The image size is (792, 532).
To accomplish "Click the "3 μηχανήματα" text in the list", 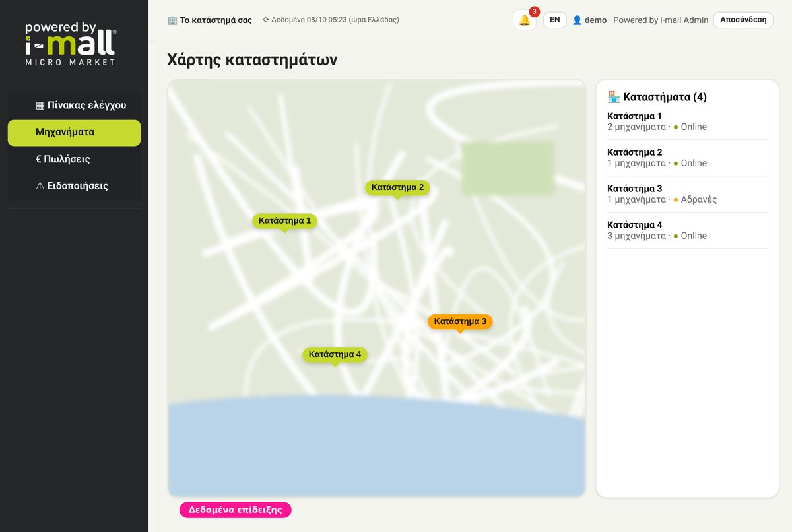I will (x=636, y=236).
